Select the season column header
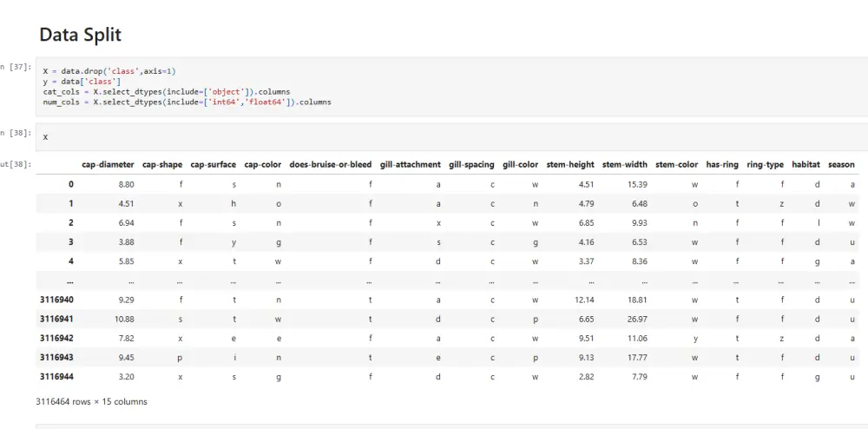Screen dimensions: 868x429 [x=841, y=164]
